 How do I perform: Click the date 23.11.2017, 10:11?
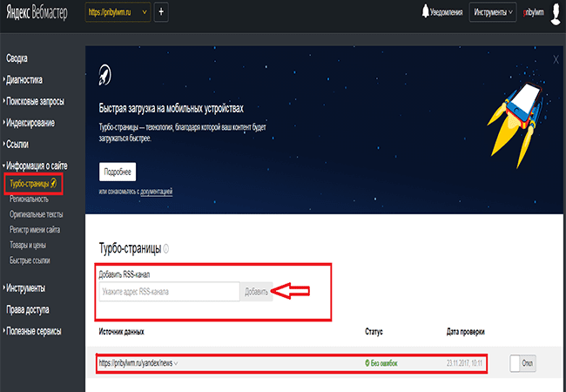pos(464,363)
